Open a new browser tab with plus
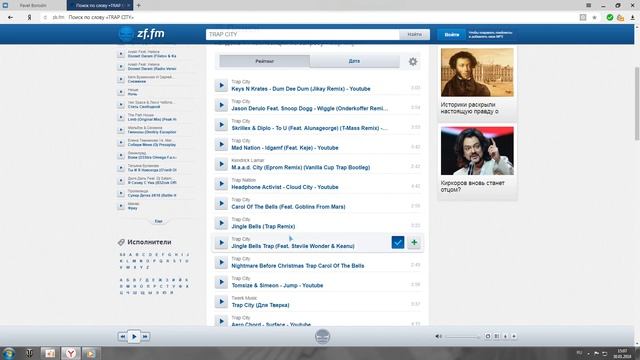Image resolution: width=640 pixels, height=360 pixels. coord(138,5)
